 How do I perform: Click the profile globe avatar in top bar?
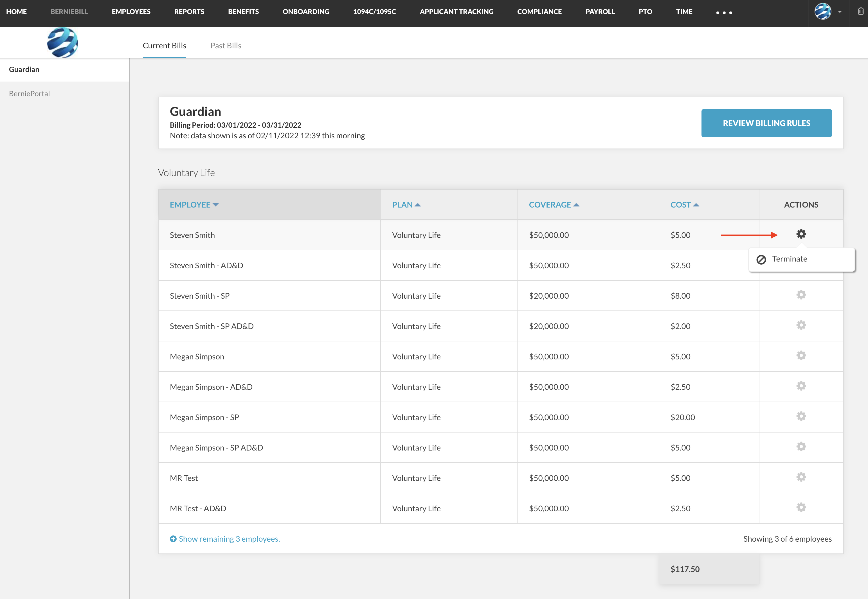point(823,11)
